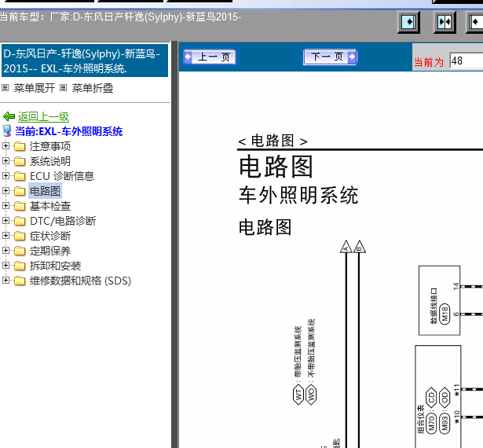This screenshot has height=448, width=483.
Task: Click the triangle A marker in diagram
Action: 346,247
